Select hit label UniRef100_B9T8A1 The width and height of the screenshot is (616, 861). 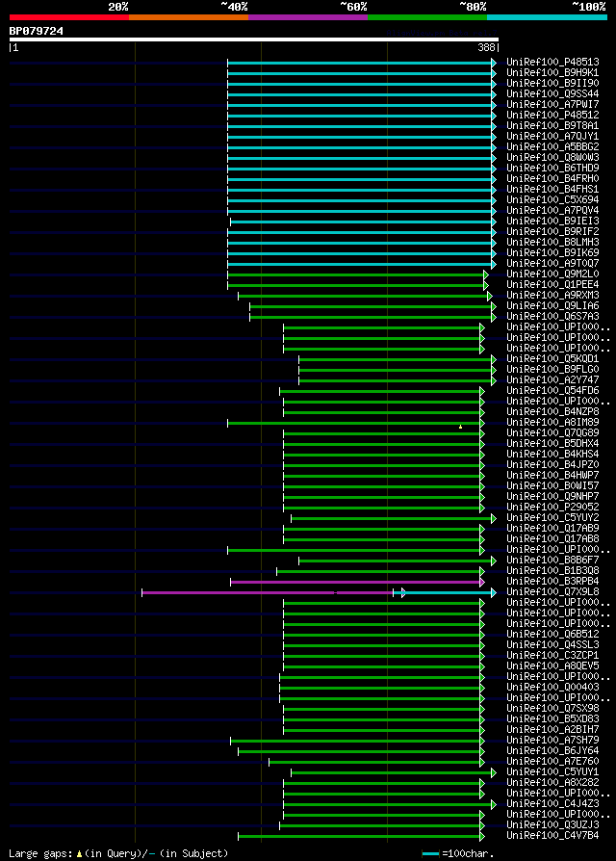pyautogui.click(x=552, y=125)
